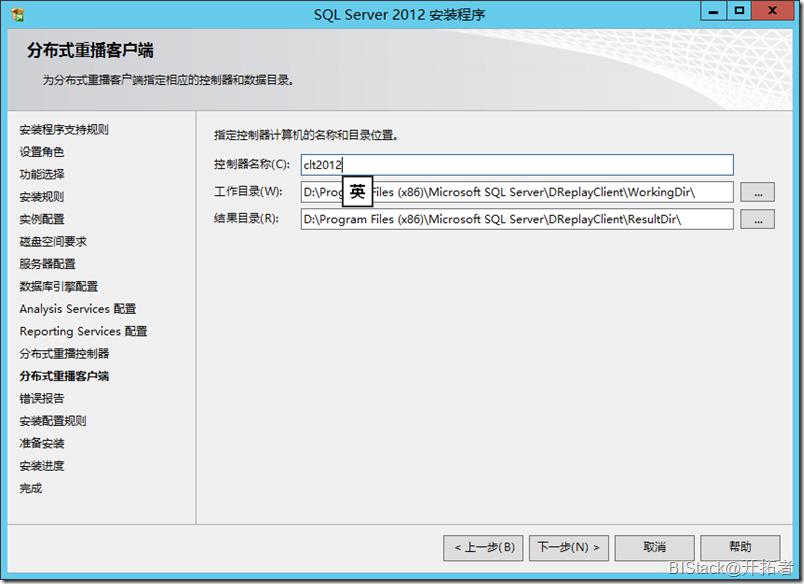Click the controller name text field
This screenshot has width=804, height=584.
517,165
